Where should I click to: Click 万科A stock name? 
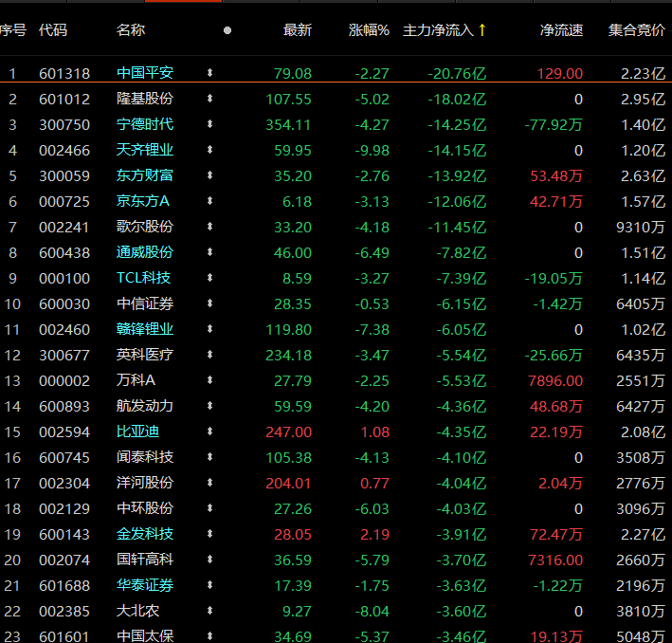(136, 380)
